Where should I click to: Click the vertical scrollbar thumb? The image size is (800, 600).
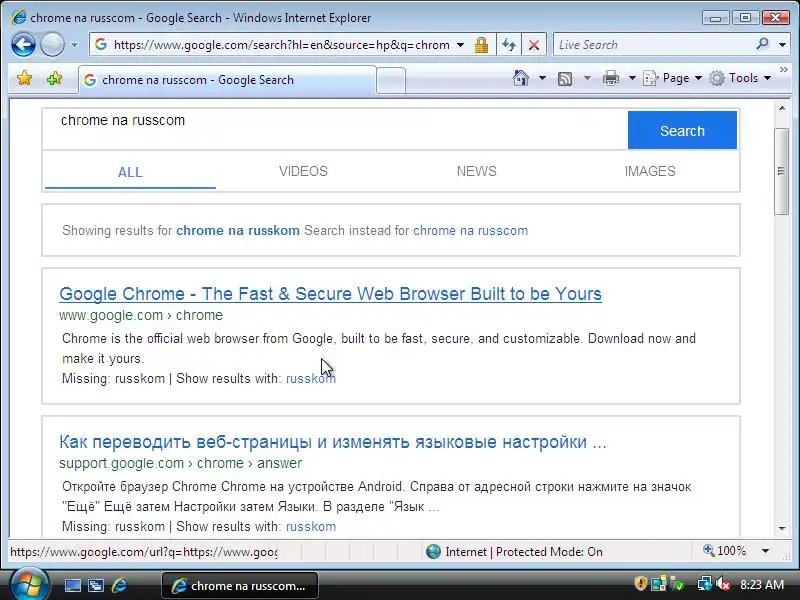781,171
